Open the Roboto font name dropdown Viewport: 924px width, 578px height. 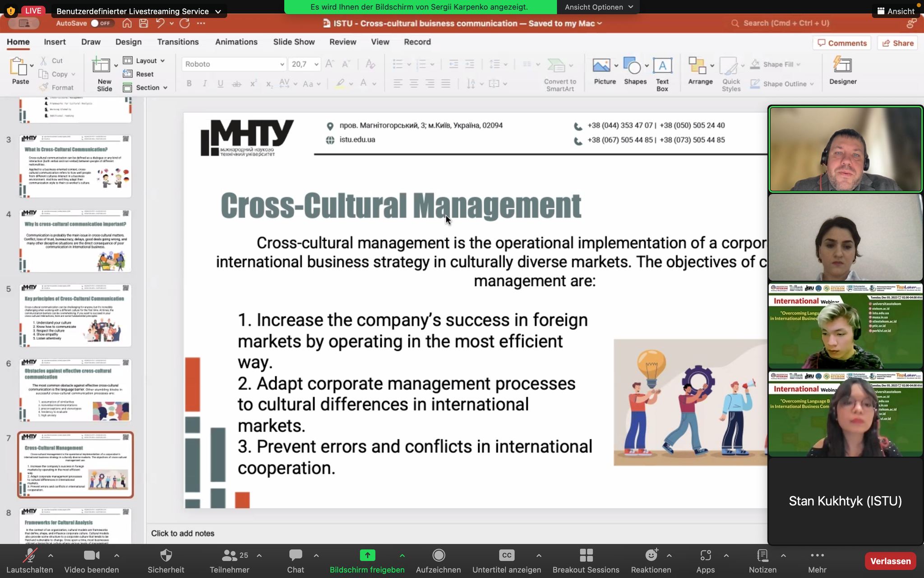[x=282, y=64]
